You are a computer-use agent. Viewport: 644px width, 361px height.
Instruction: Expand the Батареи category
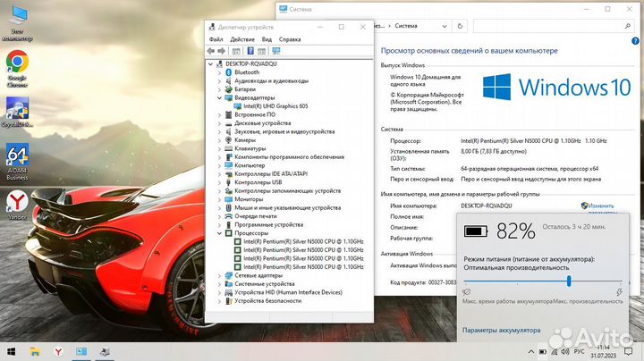[219, 89]
